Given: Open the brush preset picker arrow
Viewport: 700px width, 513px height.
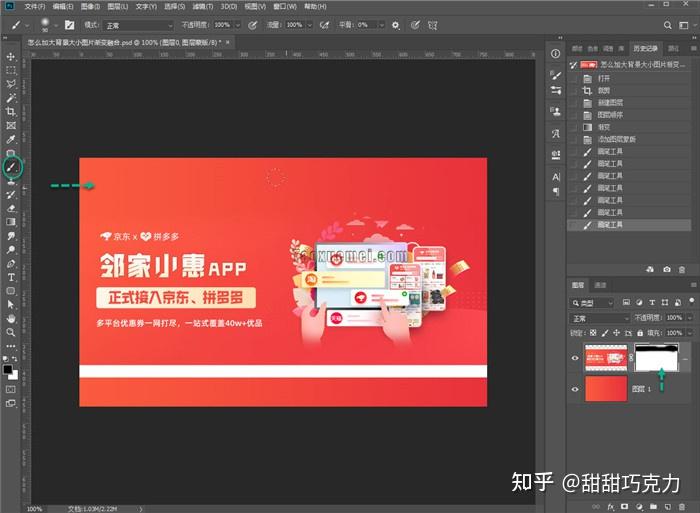Looking at the screenshot, I should click(56, 25).
